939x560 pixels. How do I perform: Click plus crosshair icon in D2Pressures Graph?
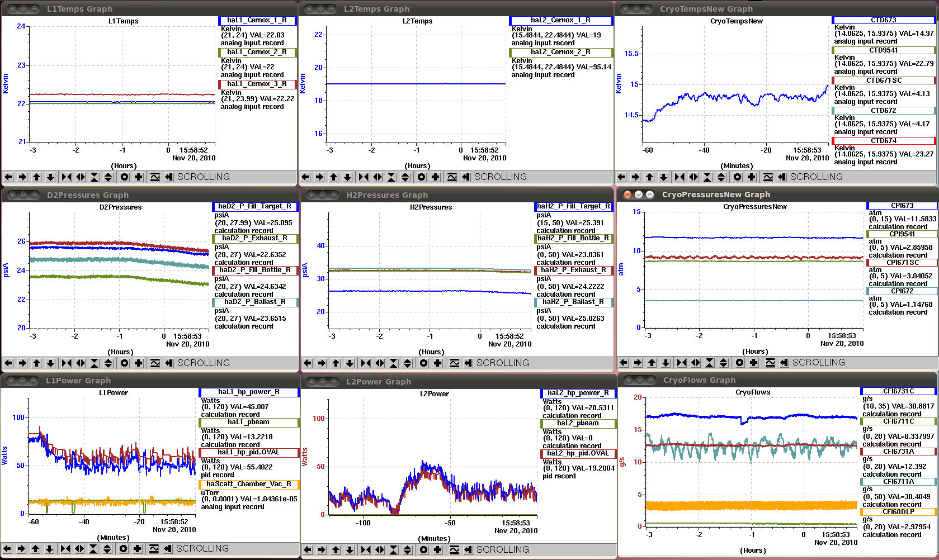click(x=139, y=363)
